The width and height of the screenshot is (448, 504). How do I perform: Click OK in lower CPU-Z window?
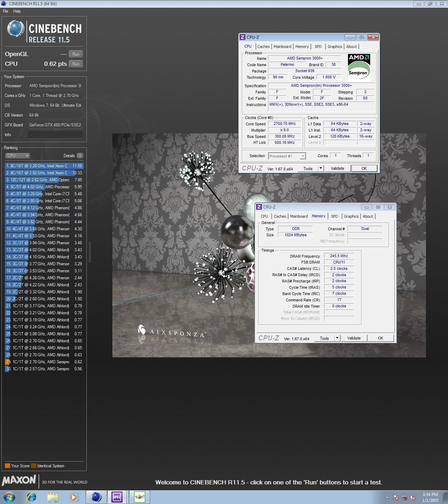pos(380,338)
